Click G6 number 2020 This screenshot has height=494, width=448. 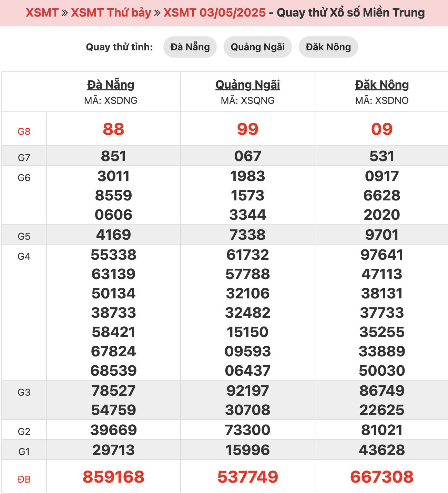pos(382,215)
